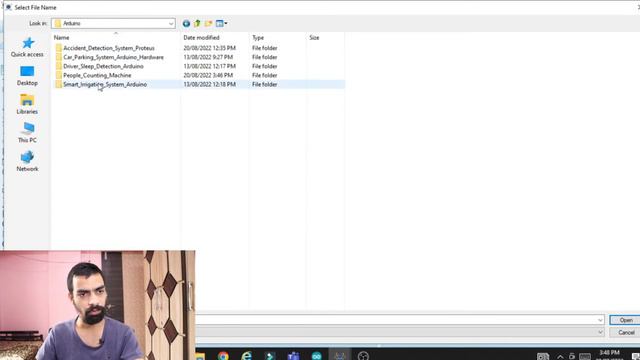Click the Cancel button
The width and height of the screenshot is (640, 360).
[x=625, y=332]
